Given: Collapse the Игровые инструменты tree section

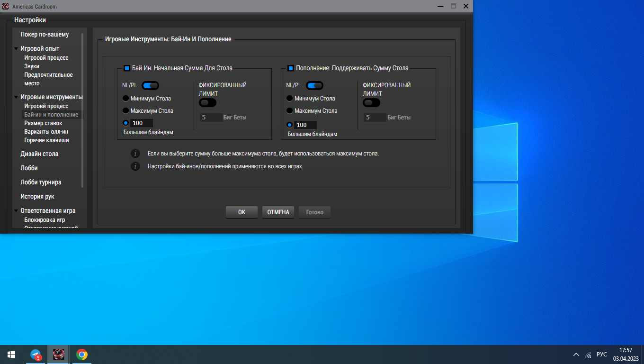Looking at the screenshot, I should tap(17, 97).
